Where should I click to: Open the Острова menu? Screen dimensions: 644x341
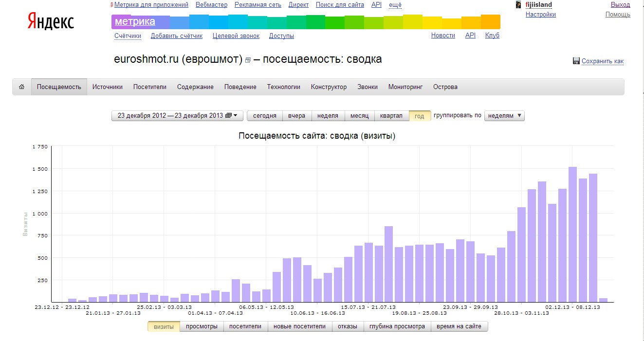pyautogui.click(x=445, y=87)
